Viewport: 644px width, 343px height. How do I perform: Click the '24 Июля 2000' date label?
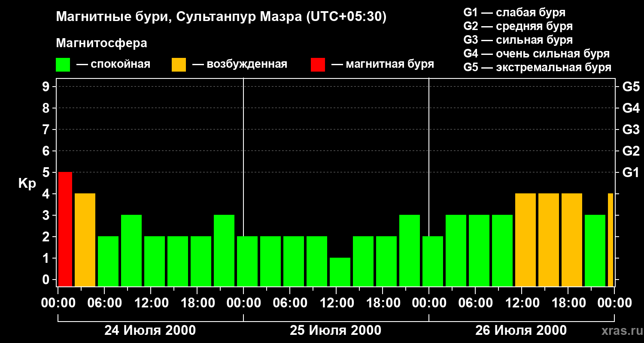150,331
